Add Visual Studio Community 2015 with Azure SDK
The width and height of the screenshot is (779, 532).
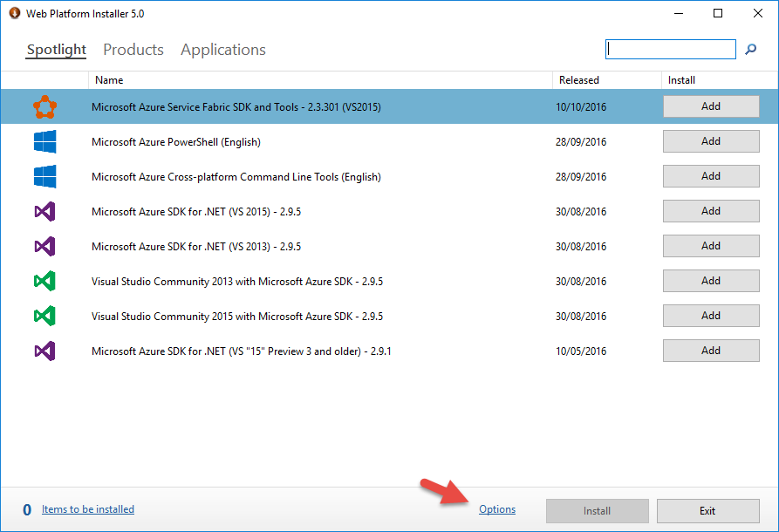coord(711,316)
